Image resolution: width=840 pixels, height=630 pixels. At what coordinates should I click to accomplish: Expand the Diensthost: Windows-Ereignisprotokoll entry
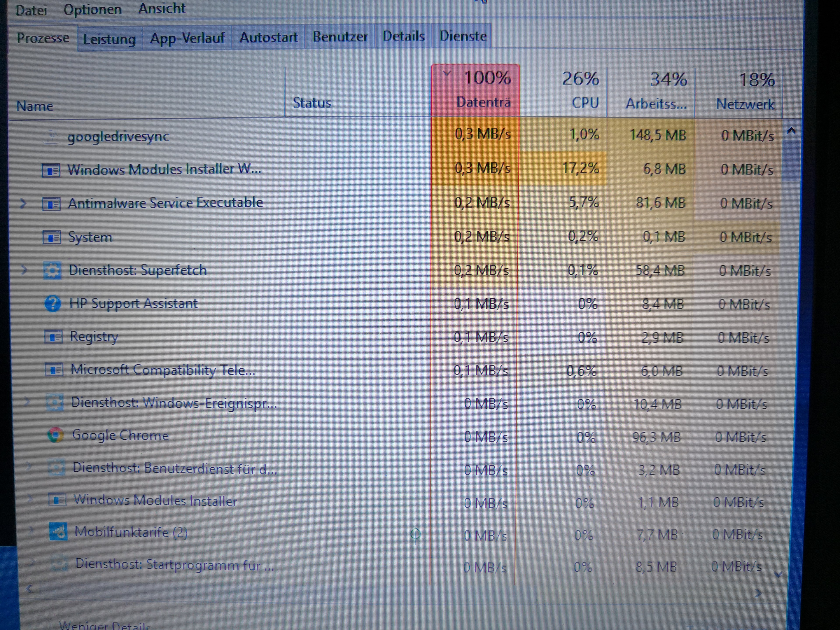tap(27, 402)
